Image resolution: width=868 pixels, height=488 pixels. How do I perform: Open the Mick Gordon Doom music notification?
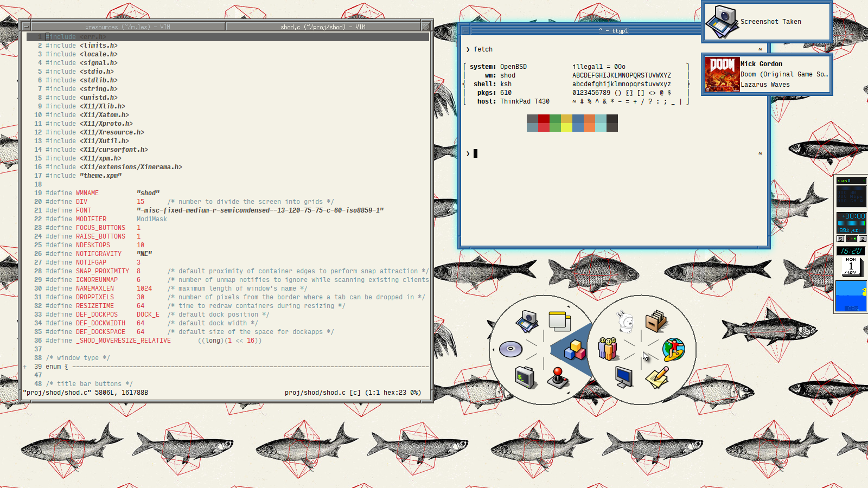tap(767, 74)
